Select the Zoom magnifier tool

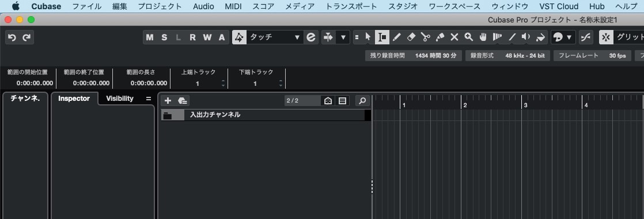[469, 37]
